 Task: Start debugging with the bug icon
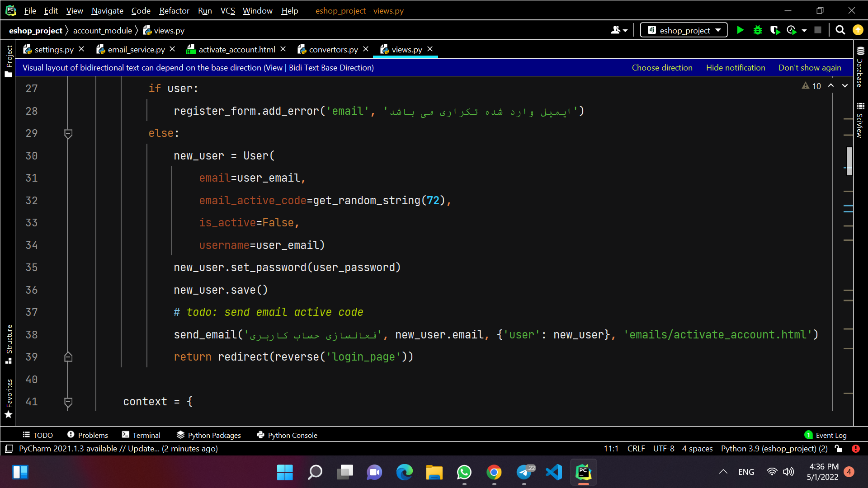click(x=758, y=30)
